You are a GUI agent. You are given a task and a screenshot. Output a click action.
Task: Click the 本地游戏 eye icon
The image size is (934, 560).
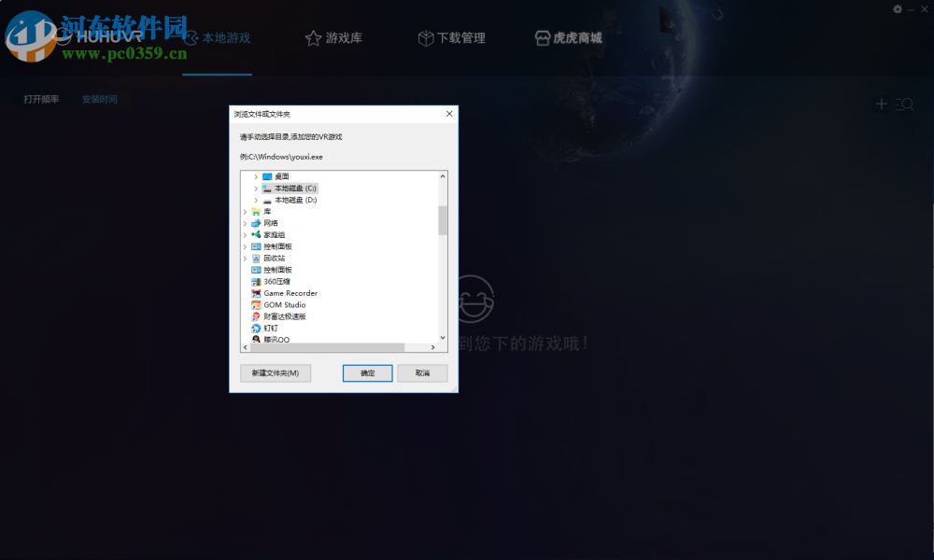pyautogui.click(x=190, y=38)
